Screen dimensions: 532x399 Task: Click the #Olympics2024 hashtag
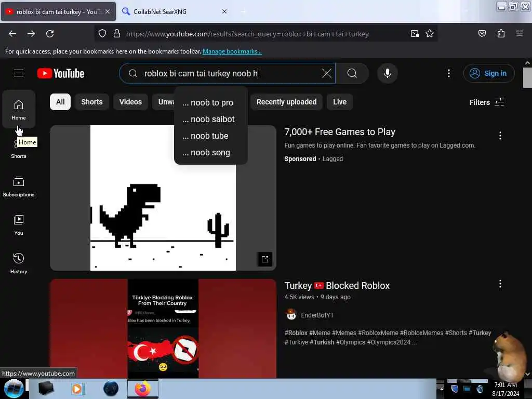point(389,342)
